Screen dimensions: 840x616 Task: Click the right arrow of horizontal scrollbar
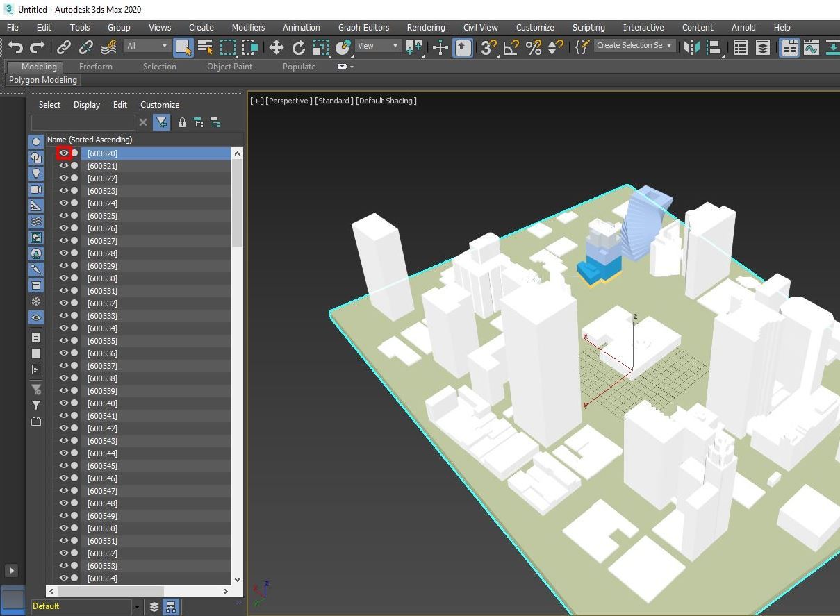(x=225, y=591)
